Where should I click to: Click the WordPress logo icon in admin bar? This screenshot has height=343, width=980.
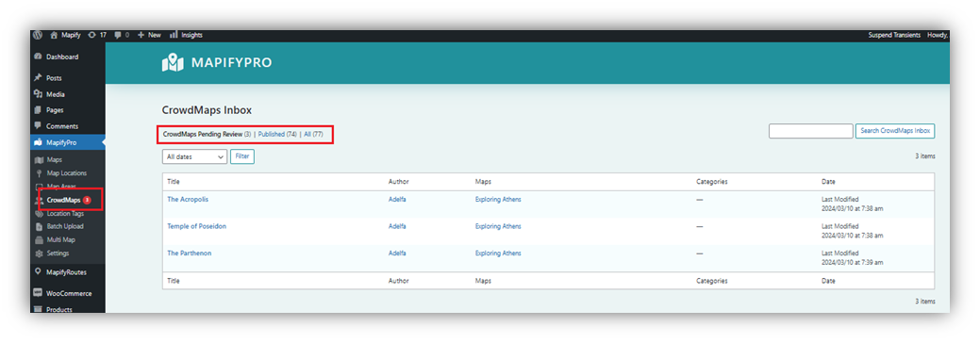pyautogui.click(x=38, y=35)
